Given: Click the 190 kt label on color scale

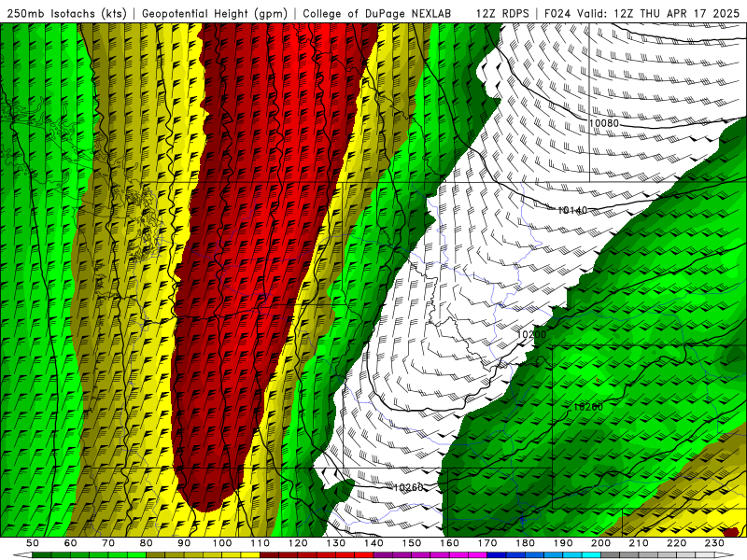Looking at the screenshot, I should click(563, 543).
